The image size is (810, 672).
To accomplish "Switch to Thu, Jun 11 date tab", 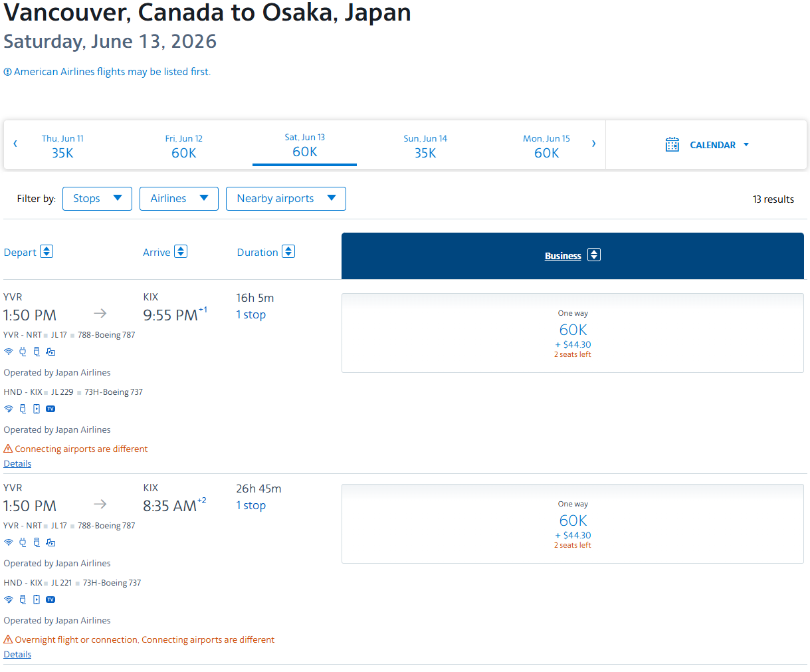I will pyautogui.click(x=62, y=146).
